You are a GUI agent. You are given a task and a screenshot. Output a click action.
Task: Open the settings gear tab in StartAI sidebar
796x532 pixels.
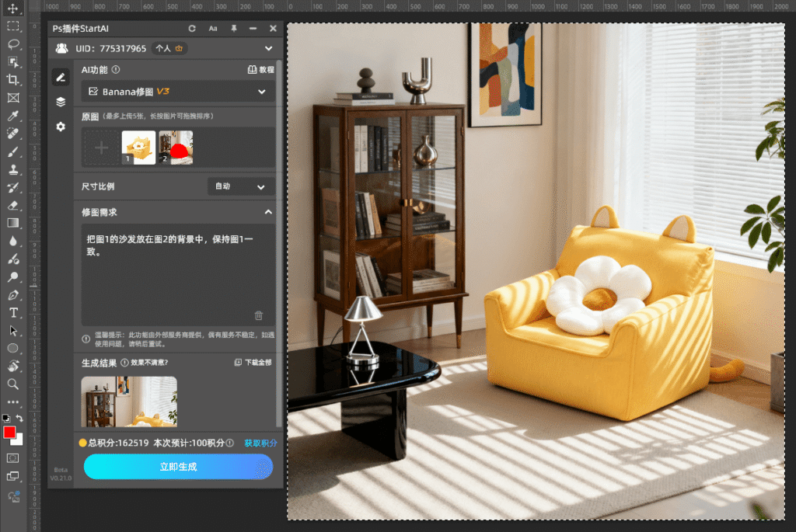[x=61, y=127]
